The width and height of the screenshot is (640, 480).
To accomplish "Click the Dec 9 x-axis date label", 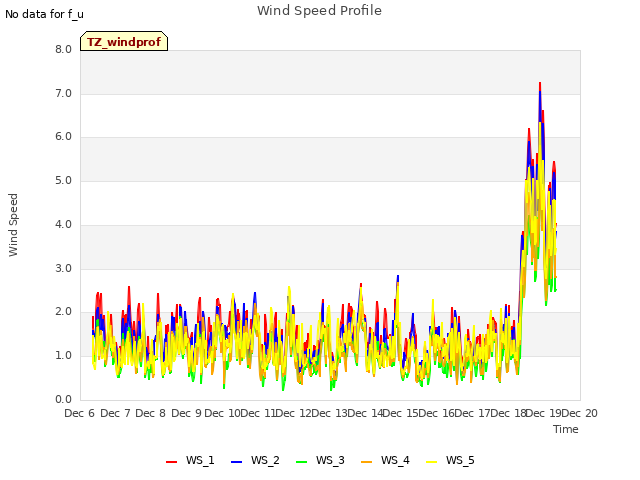I will (x=186, y=413).
